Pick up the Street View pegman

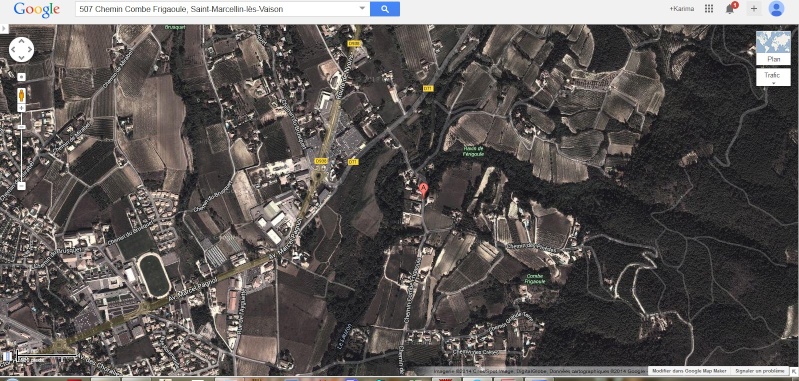coord(21,95)
